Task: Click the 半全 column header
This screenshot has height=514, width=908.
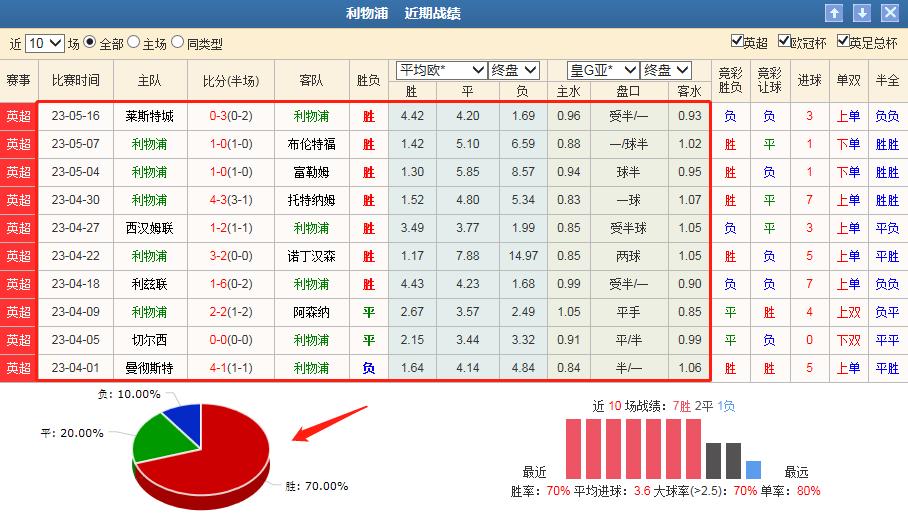Action: click(x=887, y=80)
